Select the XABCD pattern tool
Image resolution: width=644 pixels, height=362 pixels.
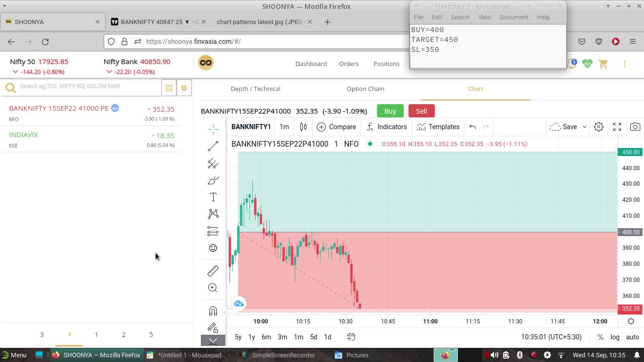click(x=213, y=214)
